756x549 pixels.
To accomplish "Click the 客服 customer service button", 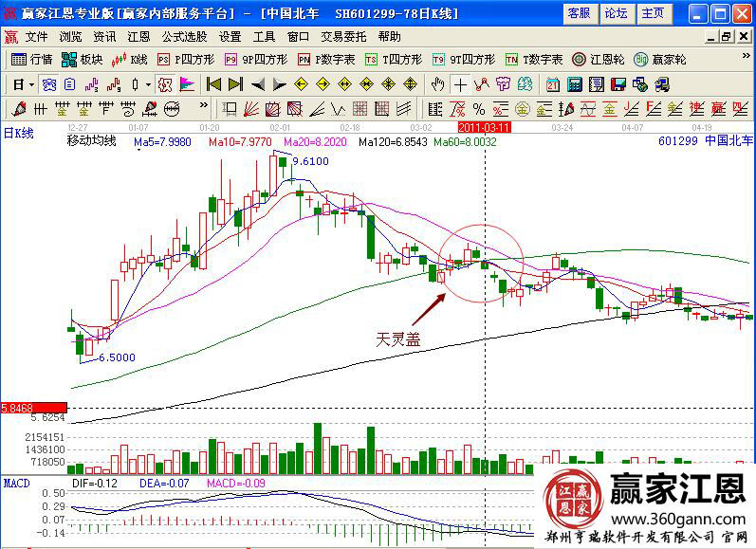I will tap(579, 13).
